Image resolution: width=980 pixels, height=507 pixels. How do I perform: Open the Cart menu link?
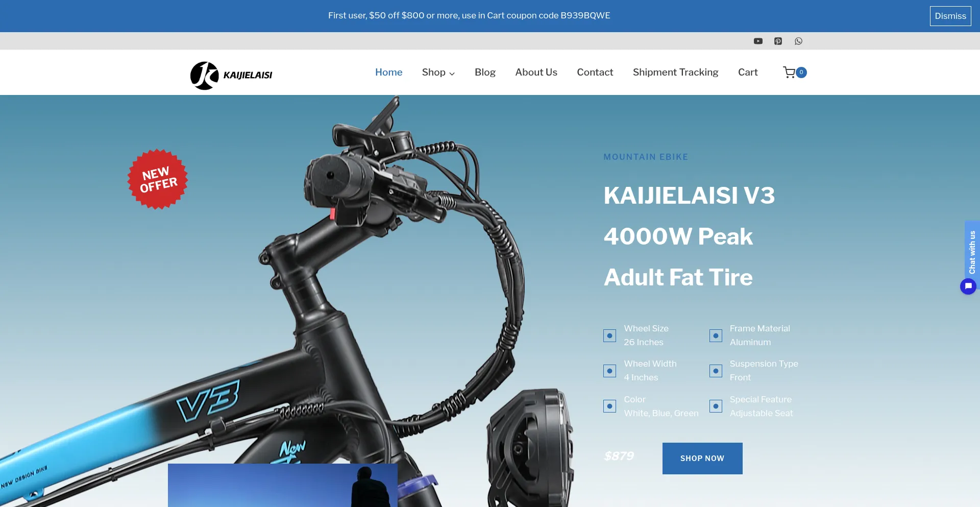click(x=748, y=73)
